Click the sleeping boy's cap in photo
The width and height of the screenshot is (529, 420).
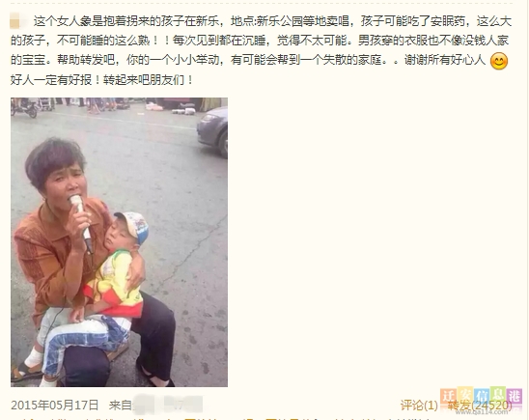pyautogui.click(x=132, y=226)
